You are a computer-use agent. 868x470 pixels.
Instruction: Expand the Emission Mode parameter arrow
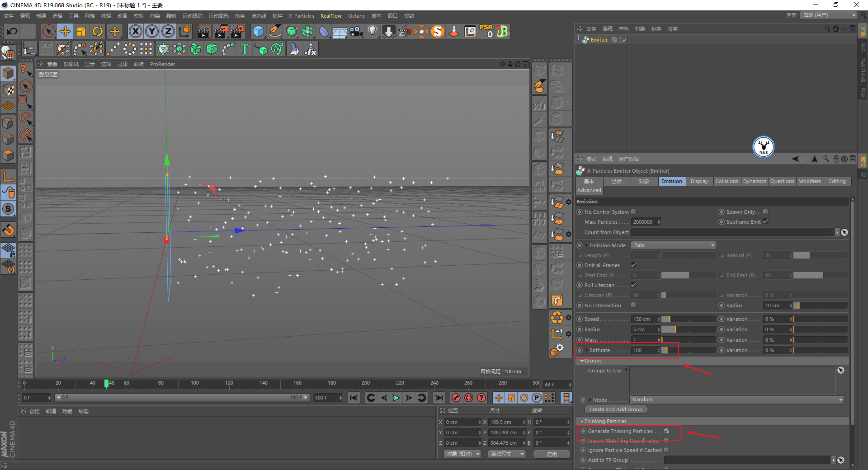tap(586, 245)
